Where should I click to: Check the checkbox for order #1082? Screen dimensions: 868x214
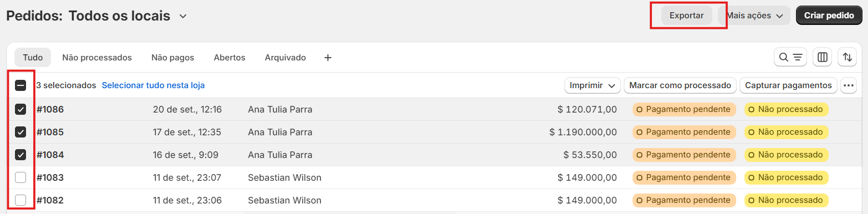20,200
